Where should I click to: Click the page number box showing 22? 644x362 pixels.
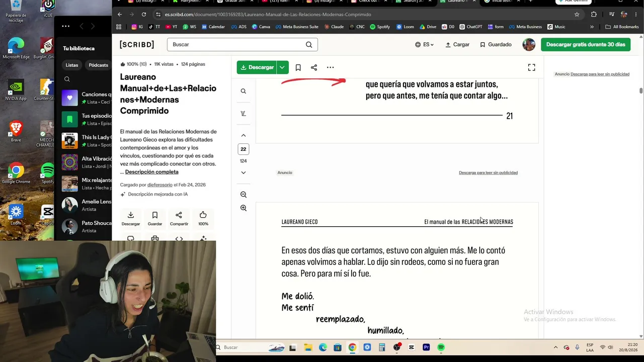pyautogui.click(x=244, y=149)
